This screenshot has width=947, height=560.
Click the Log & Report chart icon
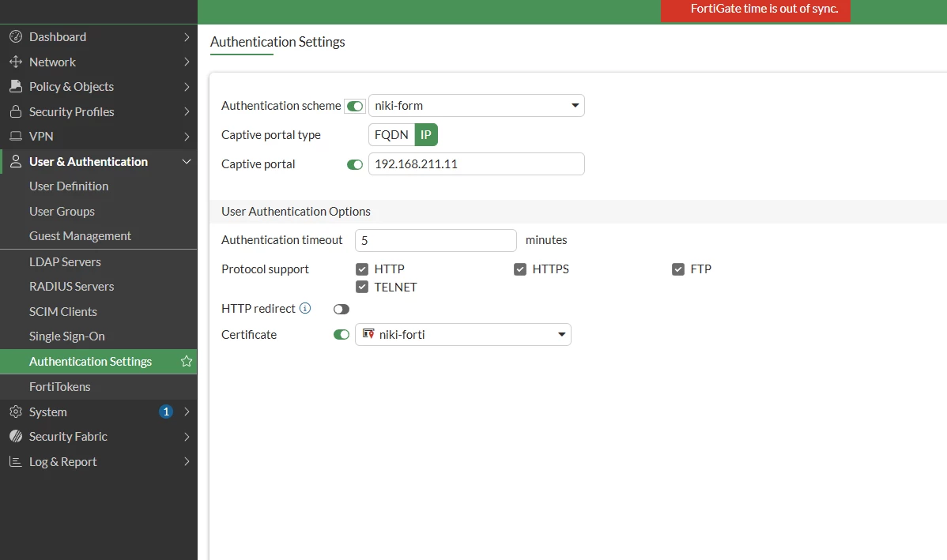(x=16, y=461)
